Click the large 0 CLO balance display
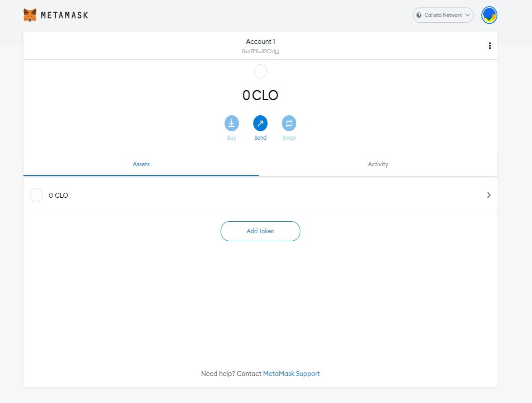This screenshot has width=532, height=403. tap(260, 95)
